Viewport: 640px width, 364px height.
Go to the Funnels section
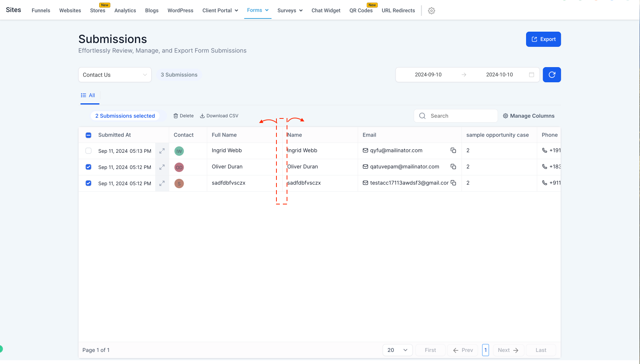pos(41,11)
